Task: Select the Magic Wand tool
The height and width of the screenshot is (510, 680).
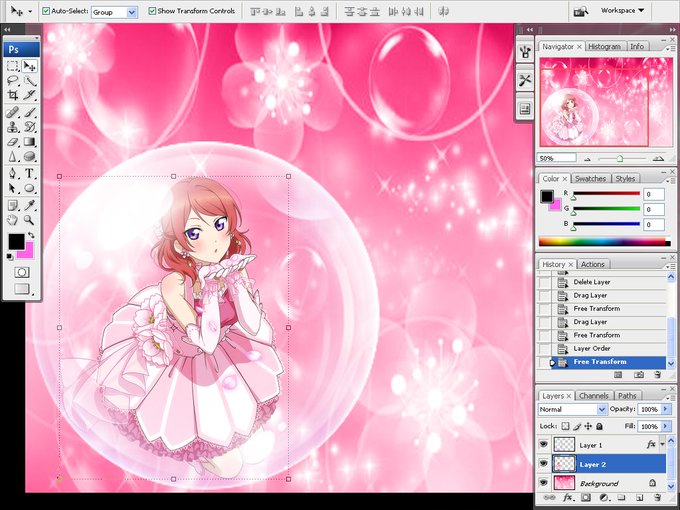Action: pos(29,81)
